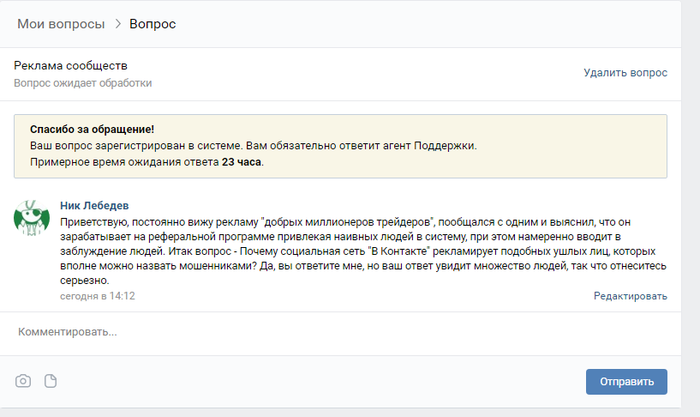Click the сегодня в 14:12 timestamp

(97, 296)
